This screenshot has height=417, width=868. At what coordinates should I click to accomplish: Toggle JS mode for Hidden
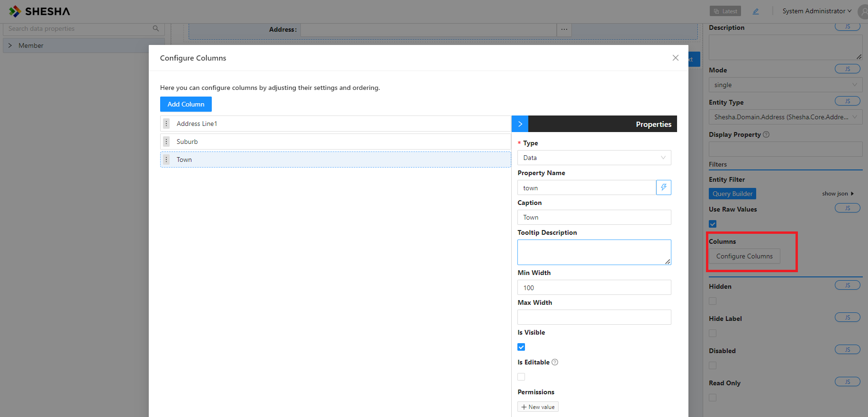(x=848, y=285)
